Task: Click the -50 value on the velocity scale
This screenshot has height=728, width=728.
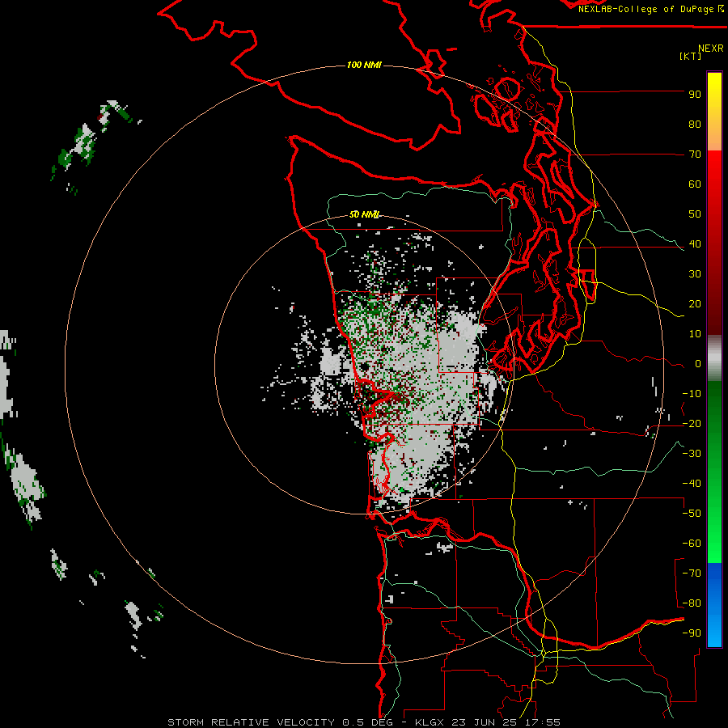Action: coord(692,514)
